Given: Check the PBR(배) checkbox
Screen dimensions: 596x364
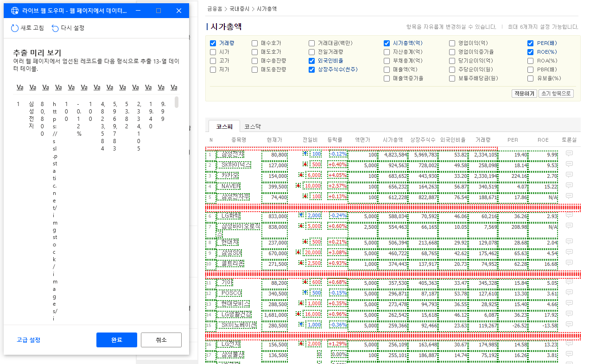Looking at the screenshot, I should tap(531, 69).
